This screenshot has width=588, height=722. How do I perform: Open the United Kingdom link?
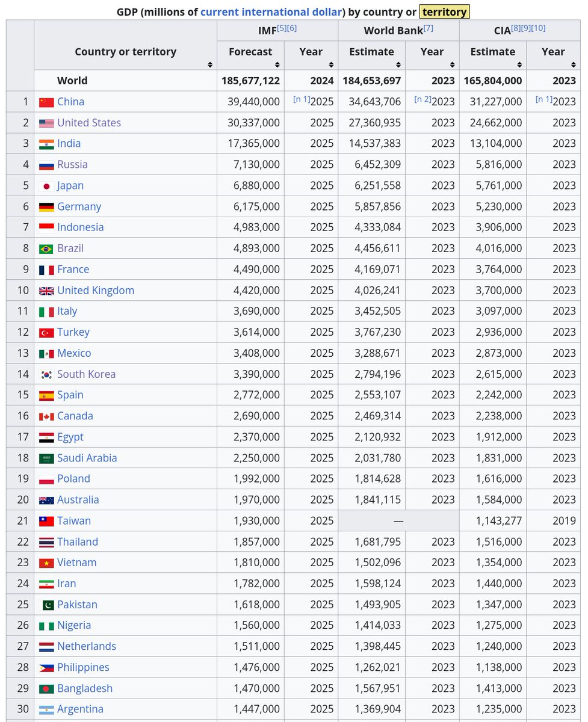96,290
